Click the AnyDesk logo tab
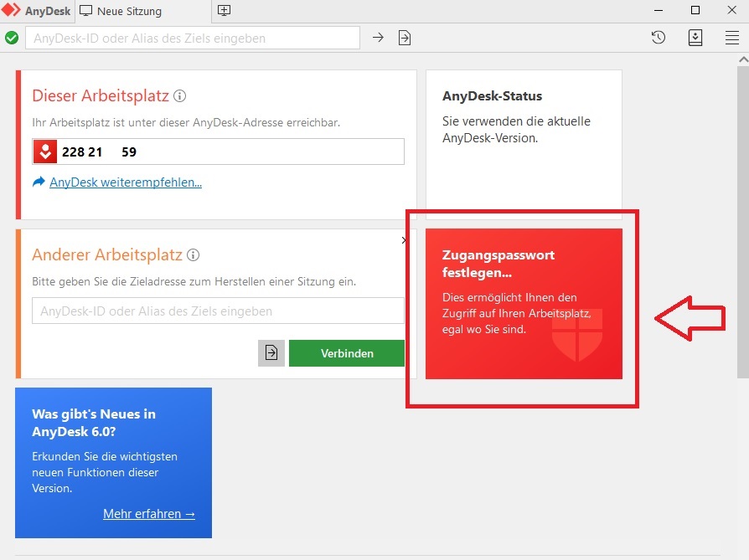 click(37, 11)
